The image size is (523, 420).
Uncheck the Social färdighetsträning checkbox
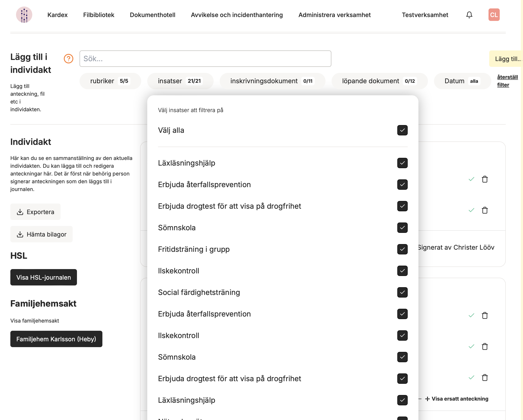coord(402,292)
